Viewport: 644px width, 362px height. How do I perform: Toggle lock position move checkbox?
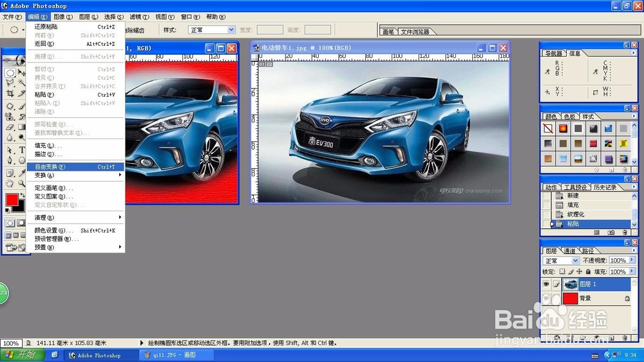579,272
